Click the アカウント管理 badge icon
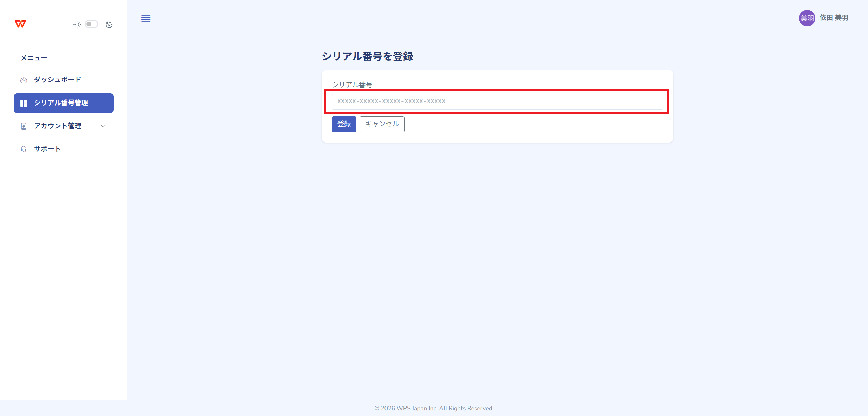Image resolution: width=868 pixels, height=416 pixels. coord(24,126)
